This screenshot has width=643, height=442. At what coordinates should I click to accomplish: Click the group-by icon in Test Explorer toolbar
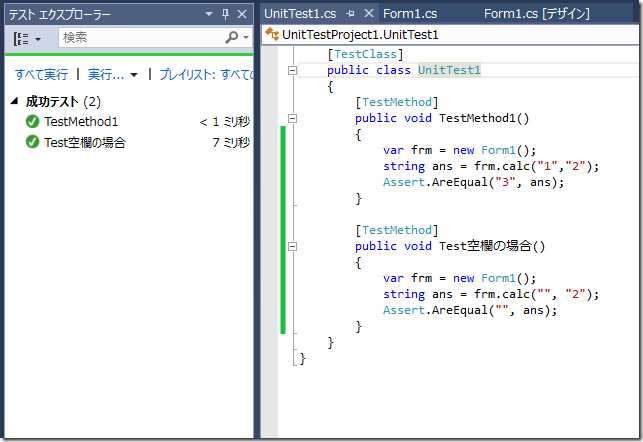[x=22, y=37]
